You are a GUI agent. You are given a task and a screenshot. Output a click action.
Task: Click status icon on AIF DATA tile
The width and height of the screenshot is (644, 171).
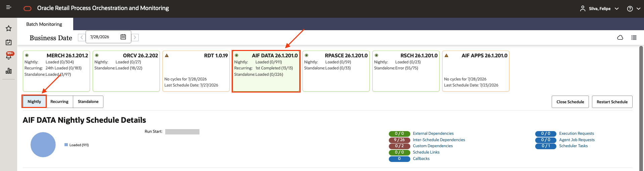[236, 55]
